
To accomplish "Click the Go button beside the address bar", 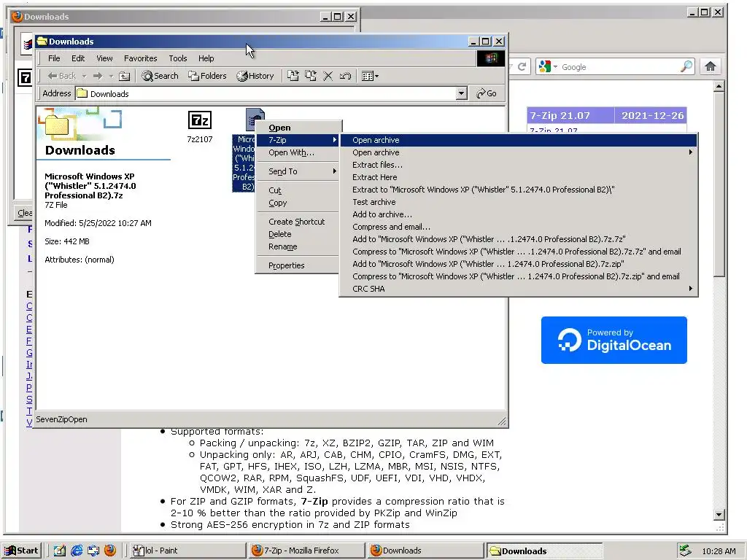I will (487, 93).
